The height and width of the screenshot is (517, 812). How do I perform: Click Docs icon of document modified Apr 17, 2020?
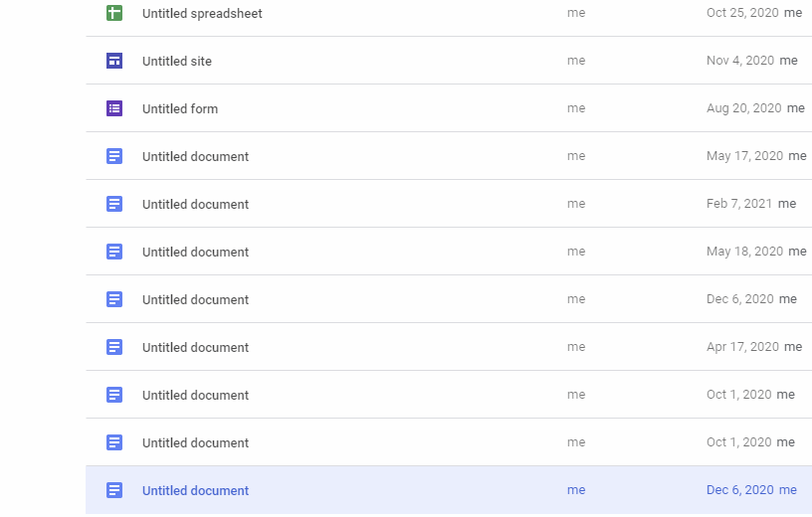114,347
